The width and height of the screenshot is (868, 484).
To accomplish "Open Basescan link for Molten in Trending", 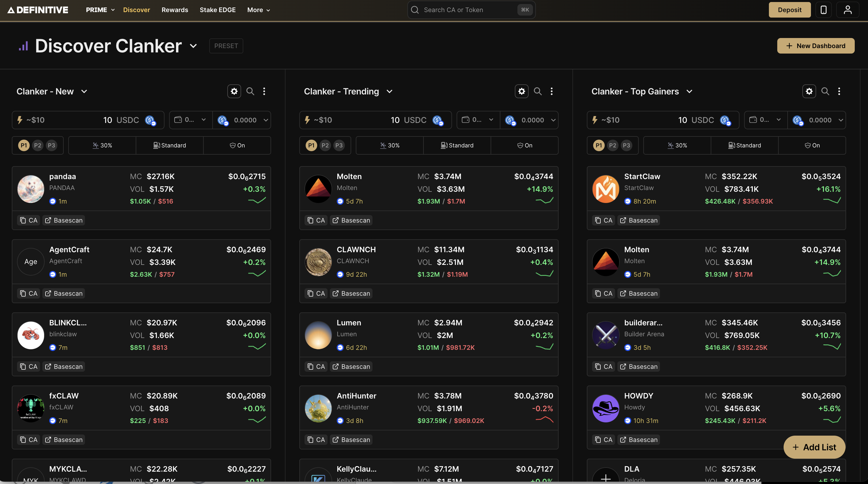I will pyautogui.click(x=351, y=220).
